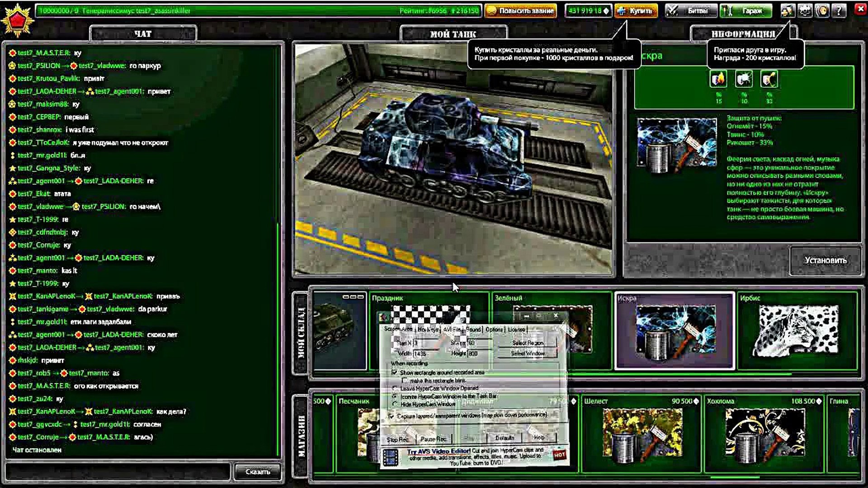Click the chat message input field
Viewport: 868px width, 488px height.
pyautogui.click(x=118, y=471)
